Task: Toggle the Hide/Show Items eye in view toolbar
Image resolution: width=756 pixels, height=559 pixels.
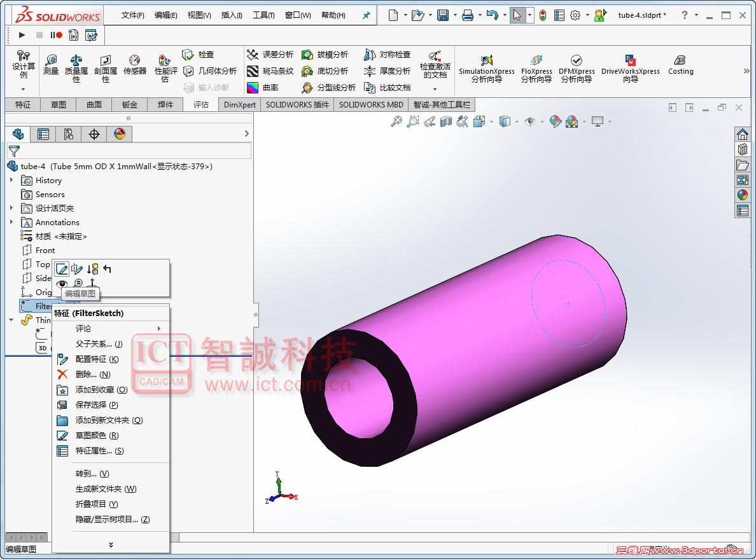Action: pyautogui.click(x=530, y=121)
